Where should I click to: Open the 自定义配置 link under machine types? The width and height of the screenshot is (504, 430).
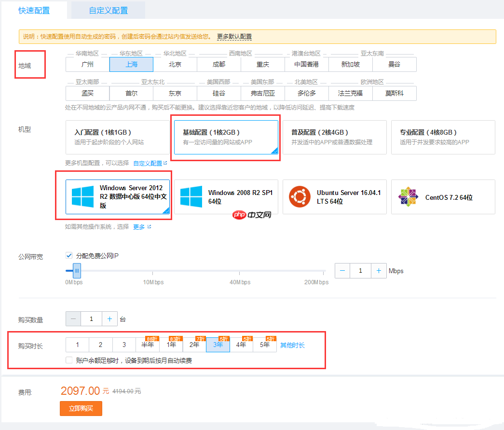coord(150,164)
